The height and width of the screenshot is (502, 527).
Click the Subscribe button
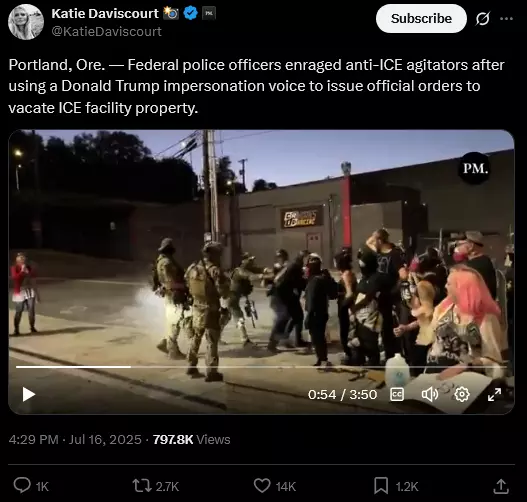[421, 18]
